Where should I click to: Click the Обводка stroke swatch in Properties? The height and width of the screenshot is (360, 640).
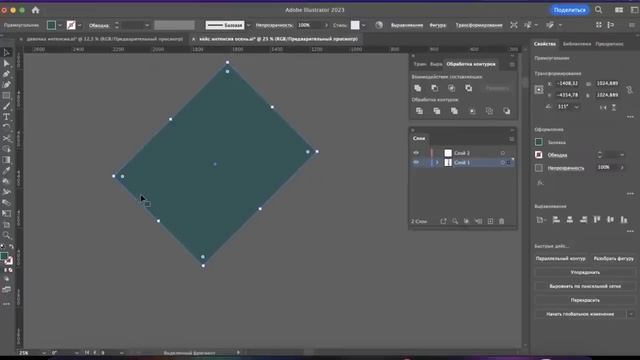click(x=539, y=155)
